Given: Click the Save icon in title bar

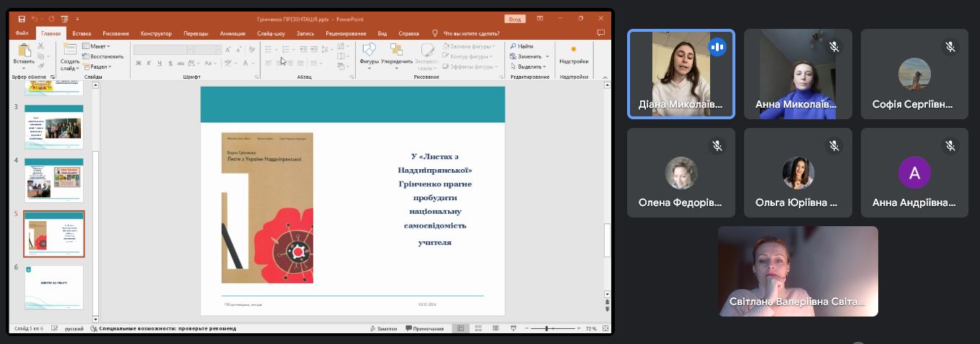Looking at the screenshot, I should pos(22,19).
